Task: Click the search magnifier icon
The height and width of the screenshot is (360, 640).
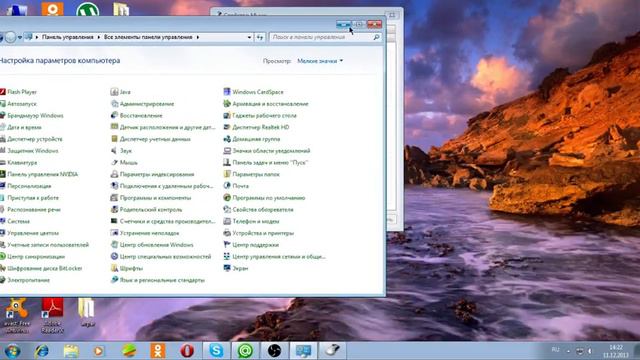Action: tap(376, 37)
